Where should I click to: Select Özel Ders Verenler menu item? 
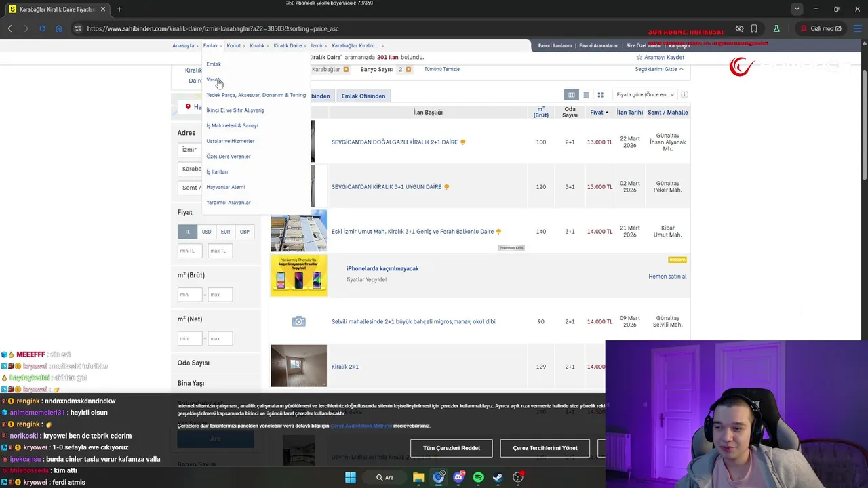(x=229, y=157)
